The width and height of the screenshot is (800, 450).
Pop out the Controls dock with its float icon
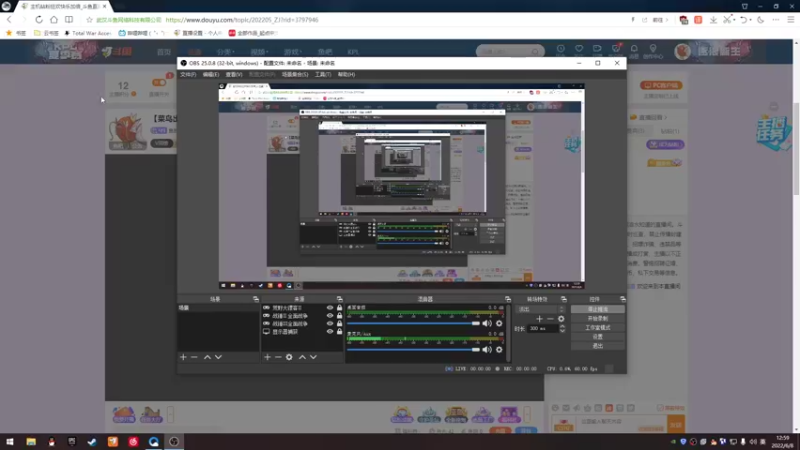(622, 299)
